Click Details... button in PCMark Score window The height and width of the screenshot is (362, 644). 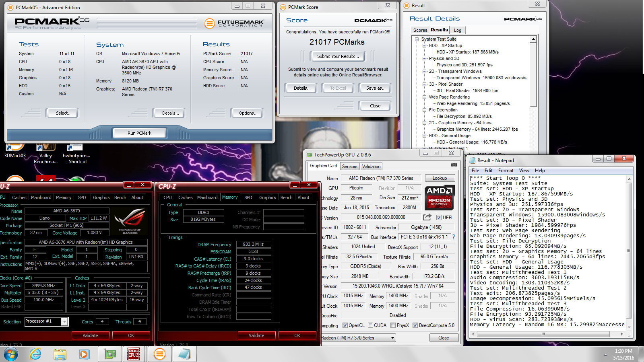302,88
